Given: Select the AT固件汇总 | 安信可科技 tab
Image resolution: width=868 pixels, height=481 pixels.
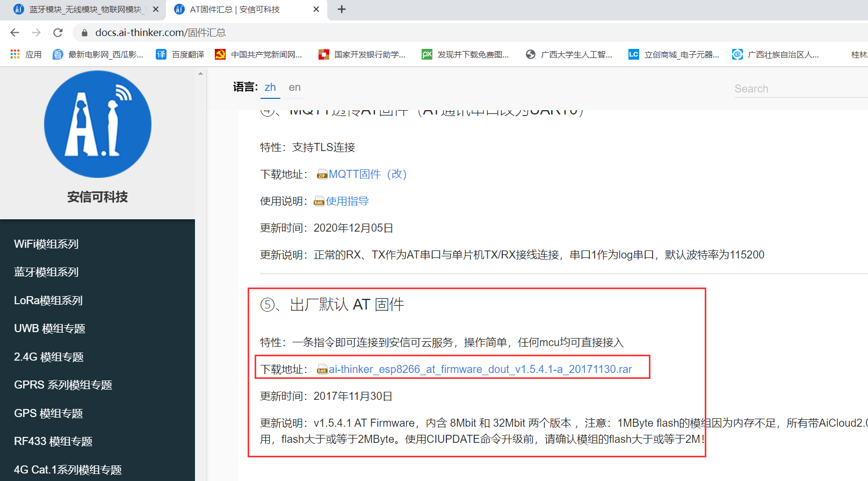Looking at the screenshot, I should pyautogui.click(x=247, y=10).
